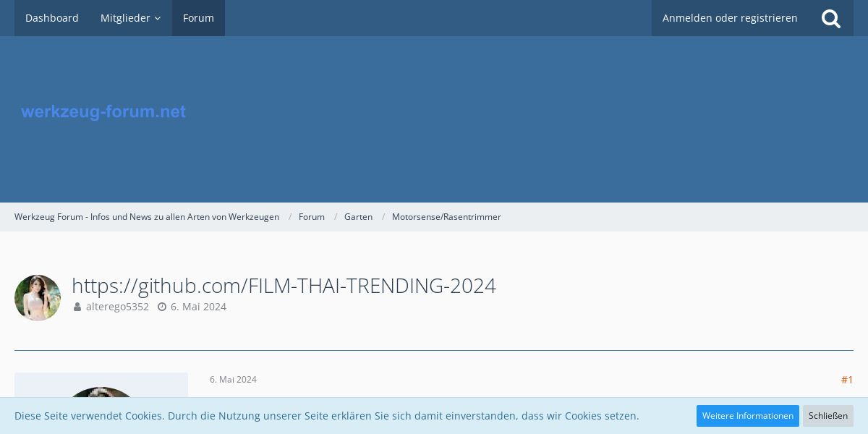This screenshot has width=868, height=434.
Task: Click the thread title FILM-THAI-TRENDING-2024
Action: click(284, 286)
